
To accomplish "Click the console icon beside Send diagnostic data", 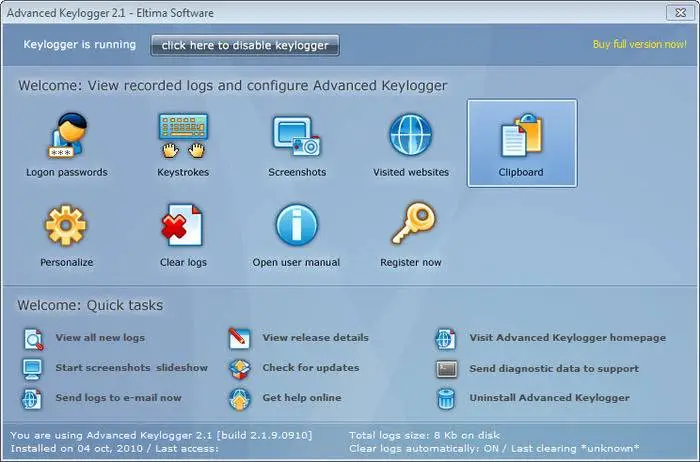I will coord(446,369).
